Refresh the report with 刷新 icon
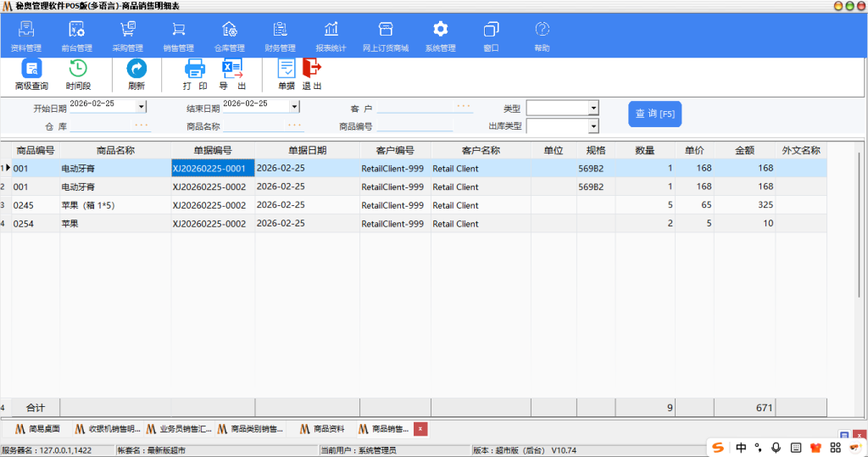 point(136,75)
